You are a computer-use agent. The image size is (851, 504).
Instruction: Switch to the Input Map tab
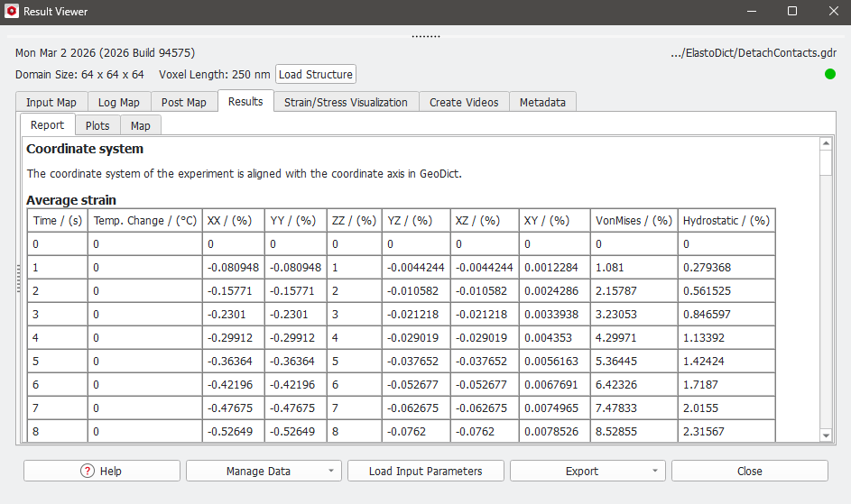point(51,102)
